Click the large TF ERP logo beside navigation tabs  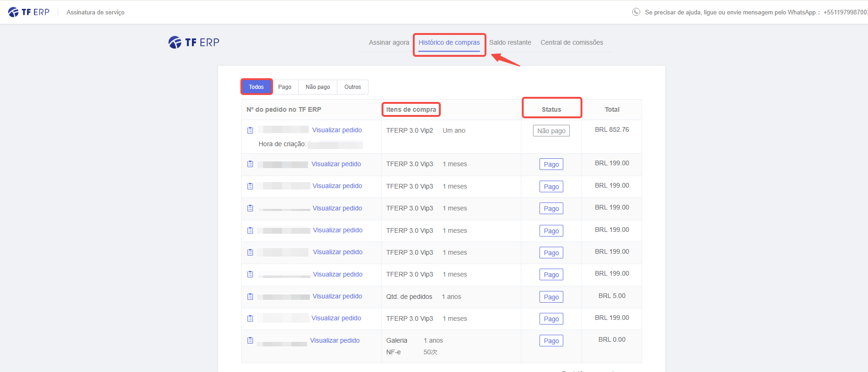click(194, 42)
